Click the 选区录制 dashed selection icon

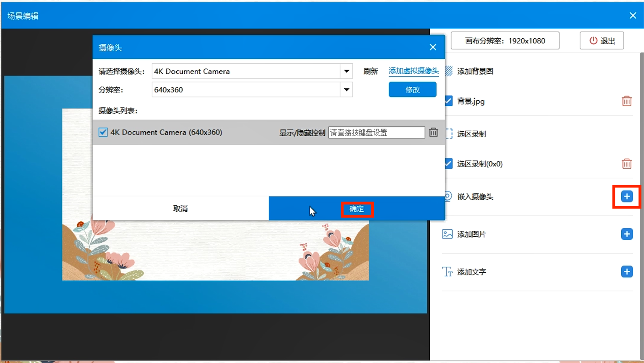tap(449, 134)
